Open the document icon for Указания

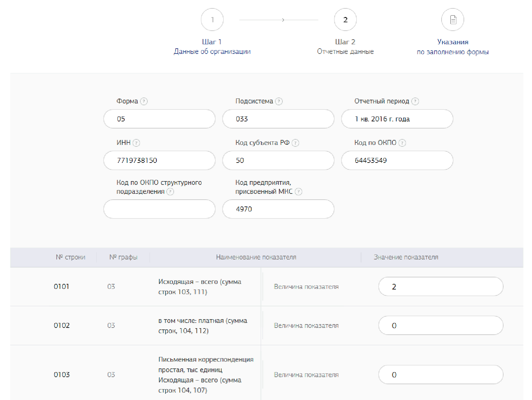point(452,20)
